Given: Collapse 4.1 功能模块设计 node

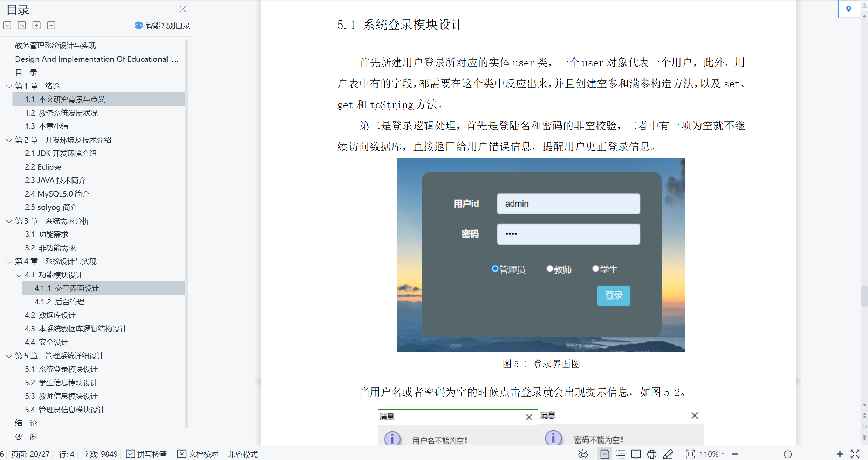Looking at the screenshot, I should 19,275.
